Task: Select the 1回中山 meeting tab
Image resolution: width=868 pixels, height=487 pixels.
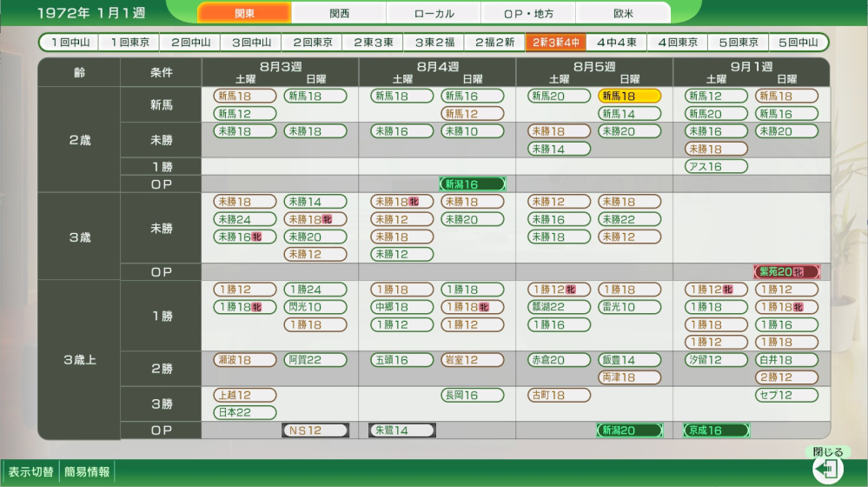Action: [70, 42]
